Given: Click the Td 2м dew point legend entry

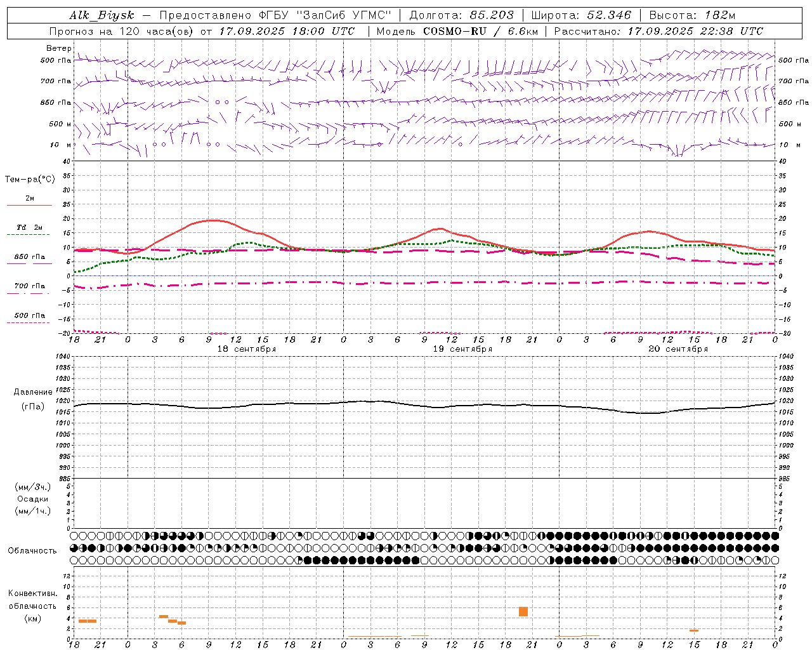Looking at the screenshot, I should point(29,227).
